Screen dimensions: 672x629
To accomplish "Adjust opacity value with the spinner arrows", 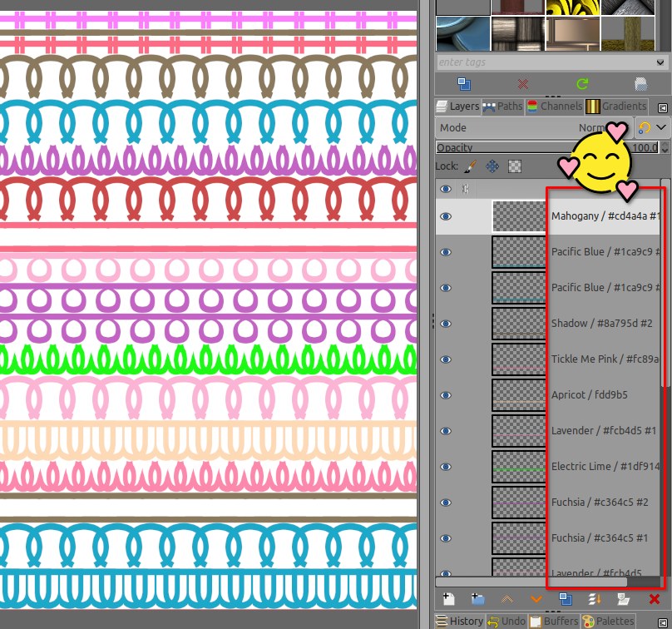I will [665, 147].
